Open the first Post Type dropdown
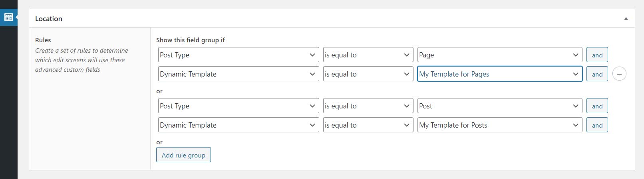 tap(239, 55)
